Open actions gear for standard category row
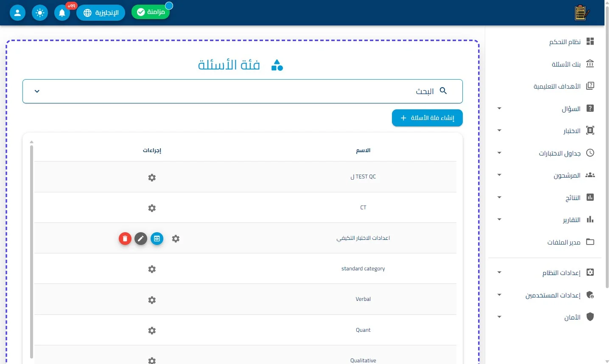This screenshot has height=364, width=610. pyautogui.click(x=152, y=269)
